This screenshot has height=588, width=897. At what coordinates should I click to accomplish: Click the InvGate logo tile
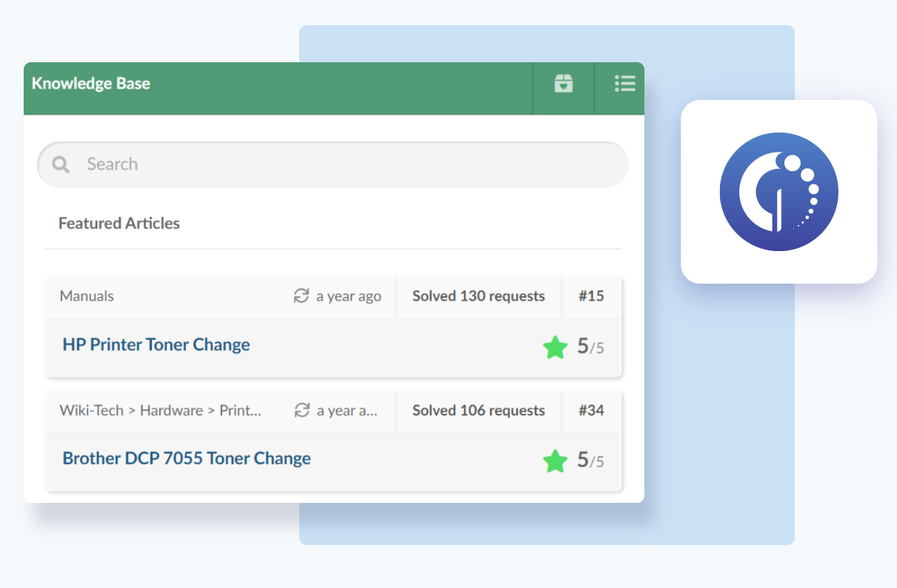[778, 192]
